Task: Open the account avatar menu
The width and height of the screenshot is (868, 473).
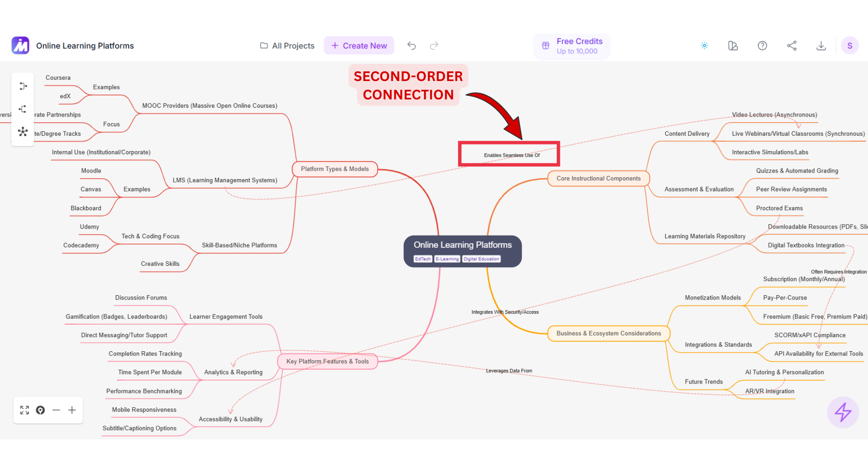Action: tap(850, 45)
